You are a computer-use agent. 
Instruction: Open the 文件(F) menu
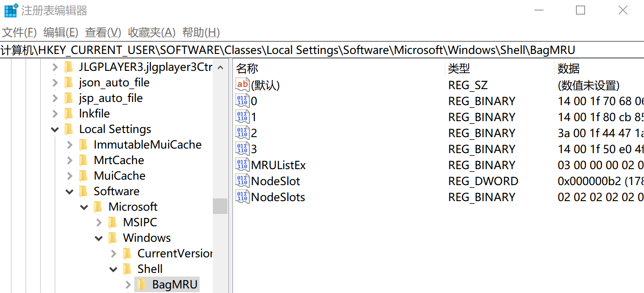click(19, 32)
